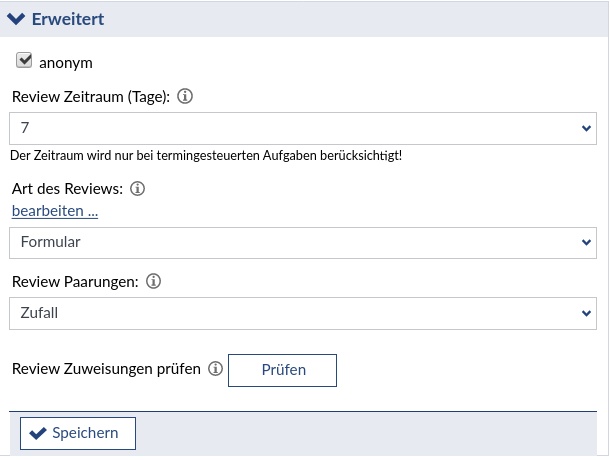
Task: Click the Erweitert header title
Action: pyautogui.click(x=68, y=19)
